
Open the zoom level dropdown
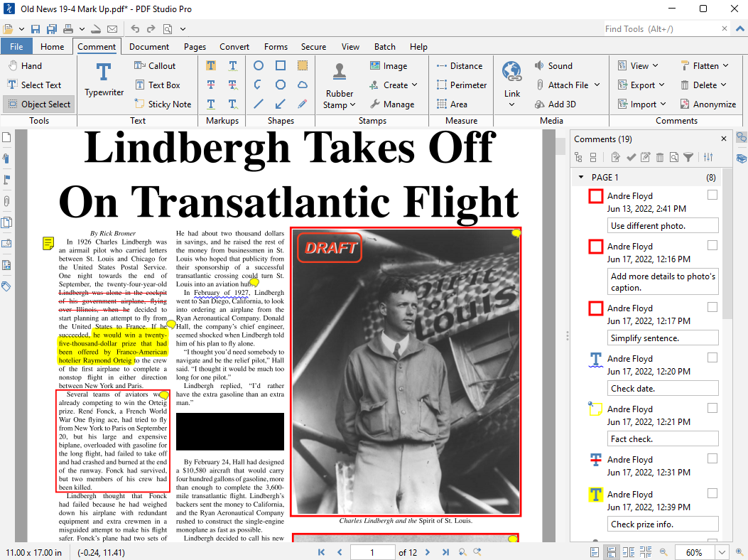(722, 552)
